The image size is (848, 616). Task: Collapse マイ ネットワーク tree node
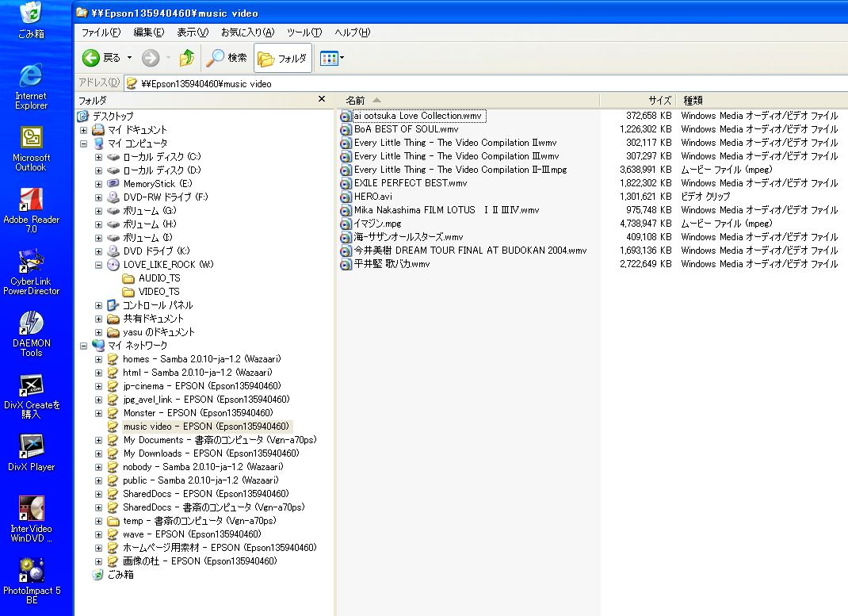pyautogui.click(x=84, y=346)
